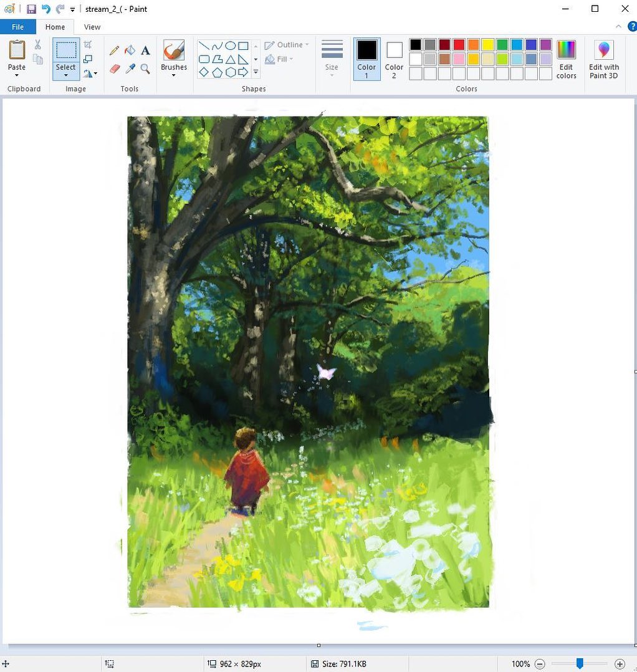Click the zoom out minus button

pos(540,664)
